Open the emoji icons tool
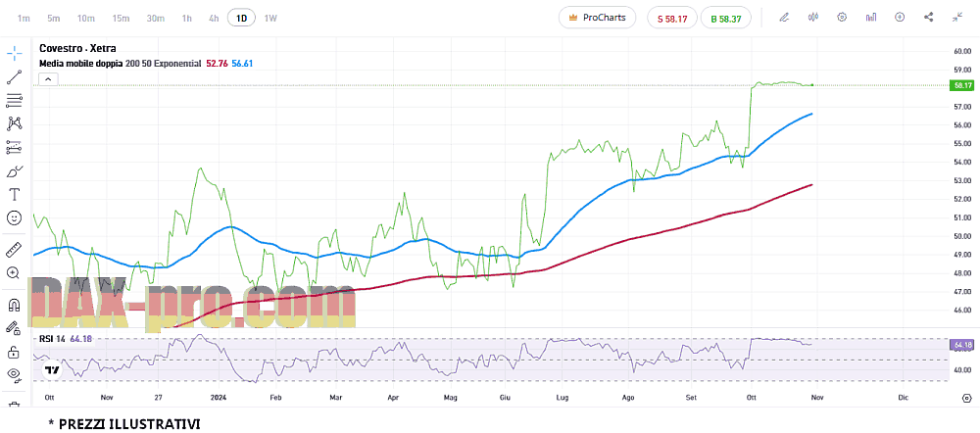980x433 pixels. (14, 217)
